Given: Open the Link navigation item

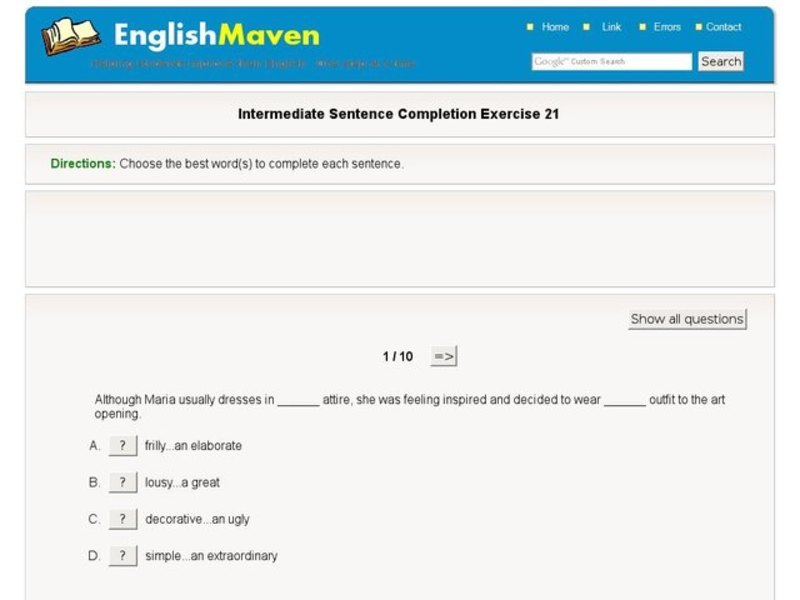Looking at the screenshot, I should pyautogui.click(x=611, y=27).
